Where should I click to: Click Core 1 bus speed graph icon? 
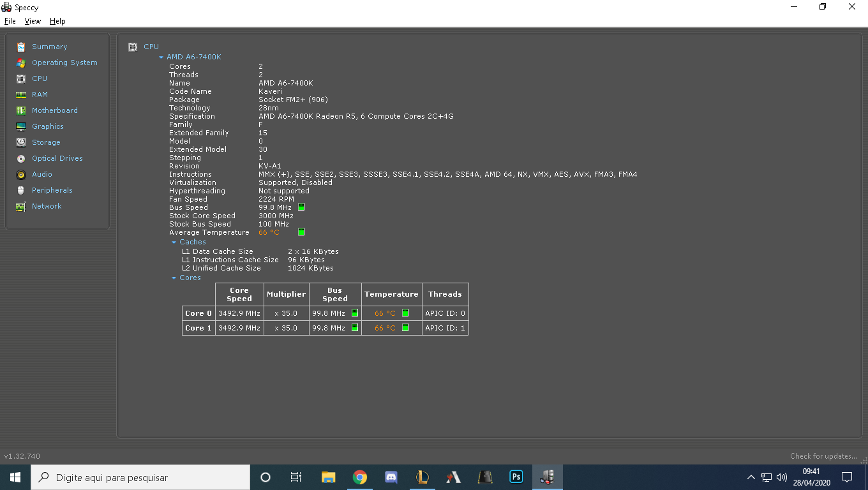coord(355,327)
